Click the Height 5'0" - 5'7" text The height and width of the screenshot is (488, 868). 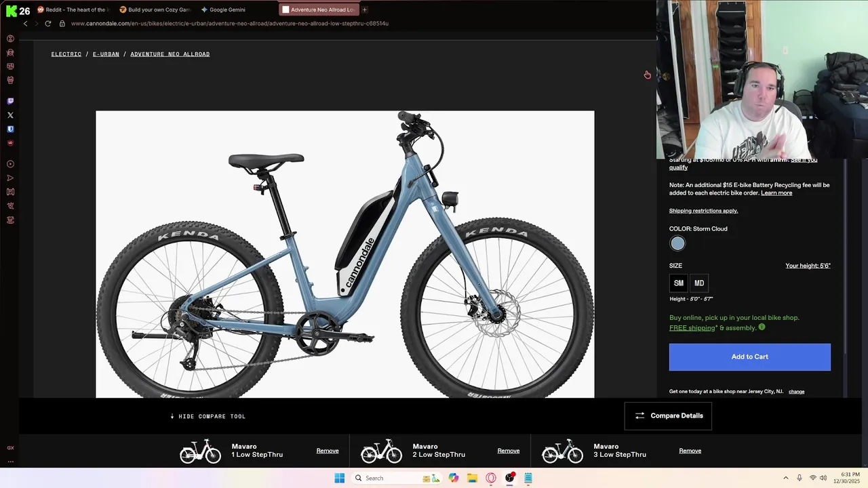pyautogui.click(x=691, y=299)
